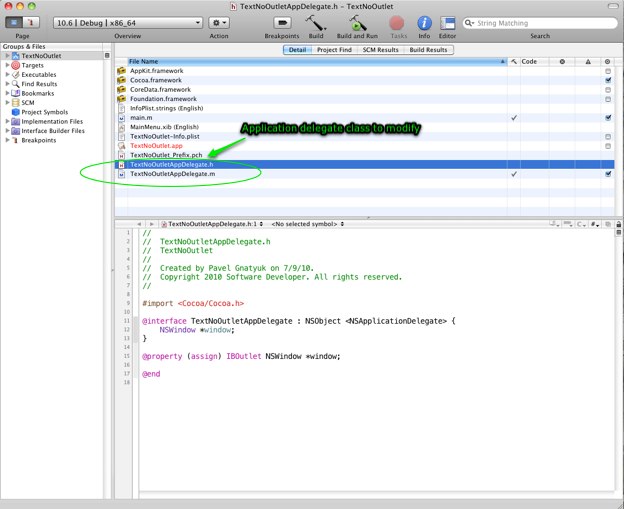Sort by the Code column header
Image resolution: width=624 pixels, height=509 pixels.
(x=534, y=61)
